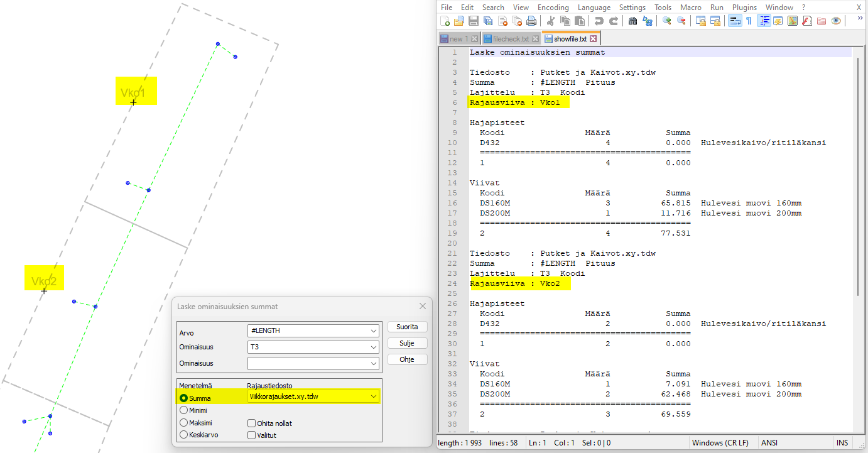This screenshot has width=868, height=453.
Task: Enable the Ohita nollat checkbox
Action: 252,423
